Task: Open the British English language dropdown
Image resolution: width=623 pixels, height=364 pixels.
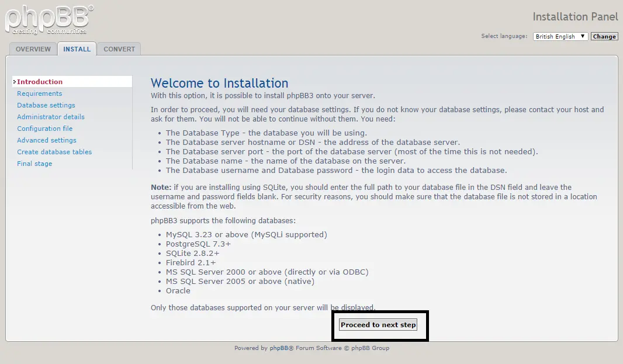Action: click(x=560, y=36)
